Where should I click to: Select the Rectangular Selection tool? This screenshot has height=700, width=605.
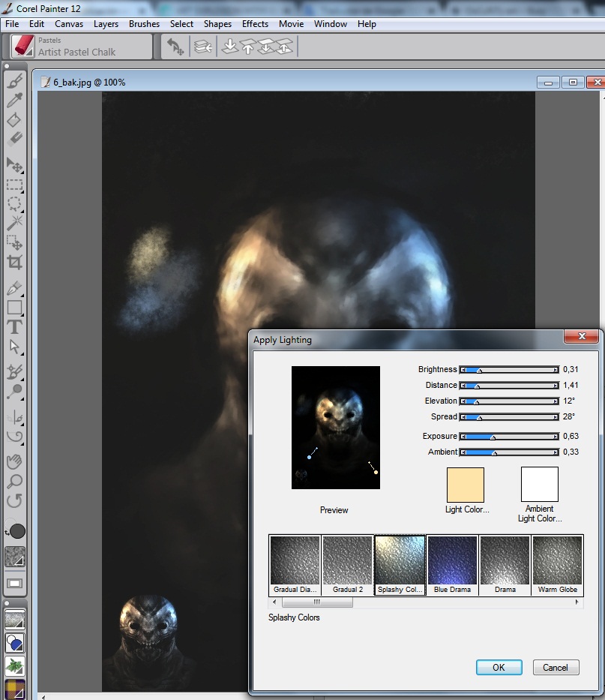coord(14,185)
